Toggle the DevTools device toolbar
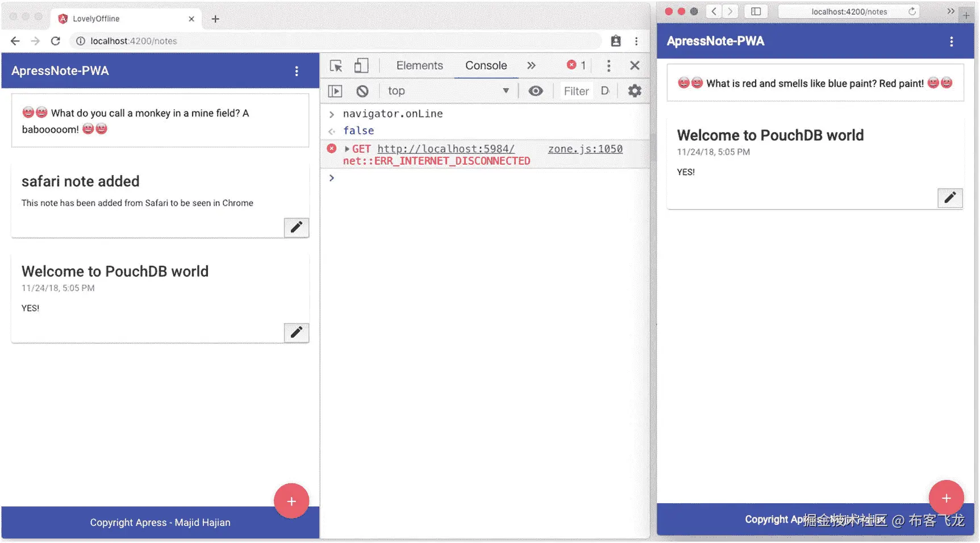The image size is (980, 543). [361, 66]
